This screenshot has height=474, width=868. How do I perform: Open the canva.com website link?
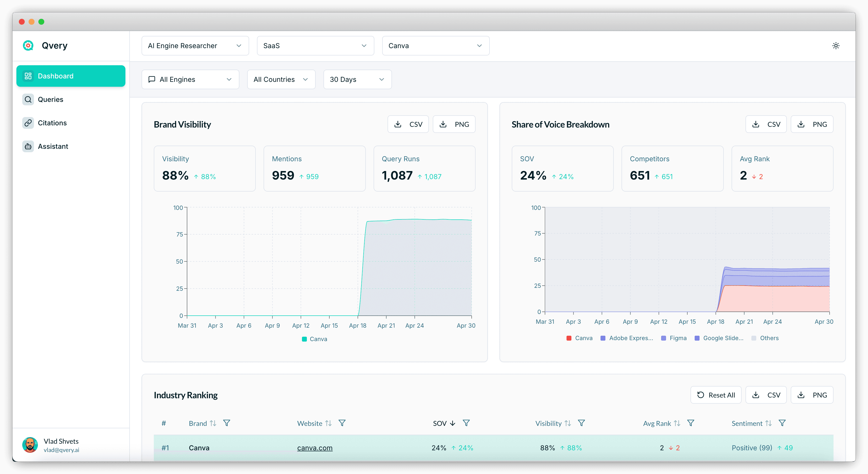click(315, 448)
